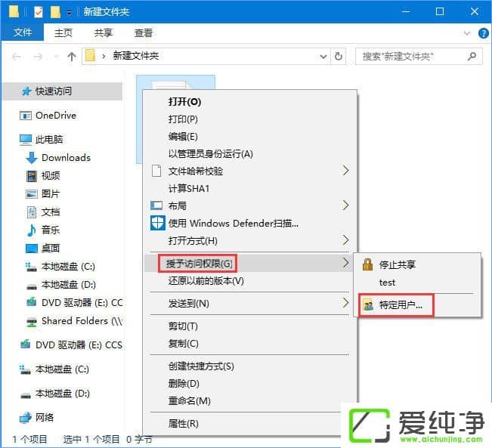Choose 复制(C) in context menu

[183, 344]
